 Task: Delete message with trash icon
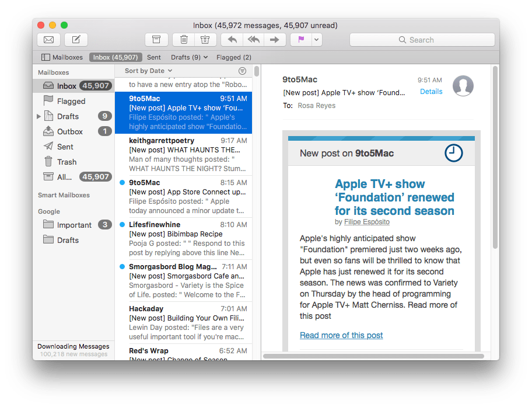point(184,40)
